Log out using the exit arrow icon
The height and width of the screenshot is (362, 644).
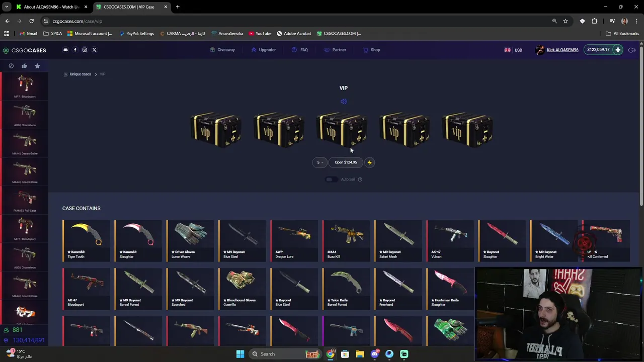[632, 50]
